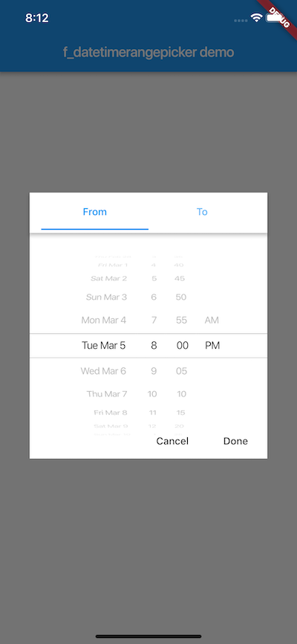Select Mon Mar 4 in date wheel
The image size is (297, 644).
pos(104,320)
